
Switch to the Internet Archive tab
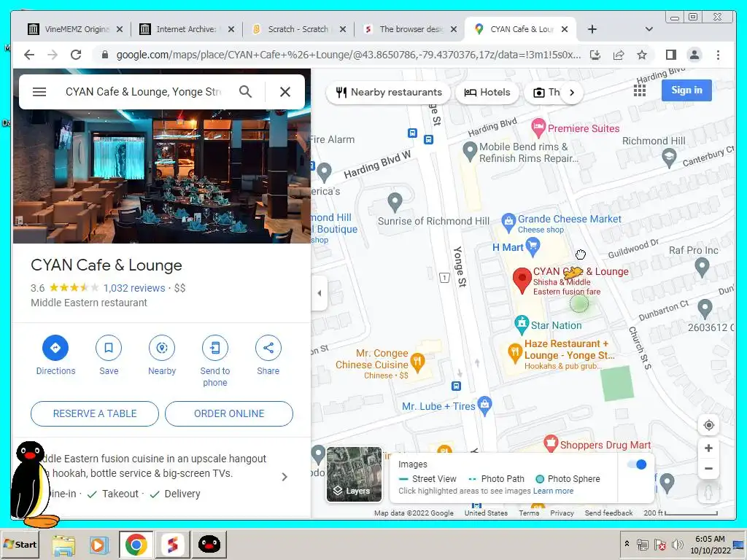[187, 29]
